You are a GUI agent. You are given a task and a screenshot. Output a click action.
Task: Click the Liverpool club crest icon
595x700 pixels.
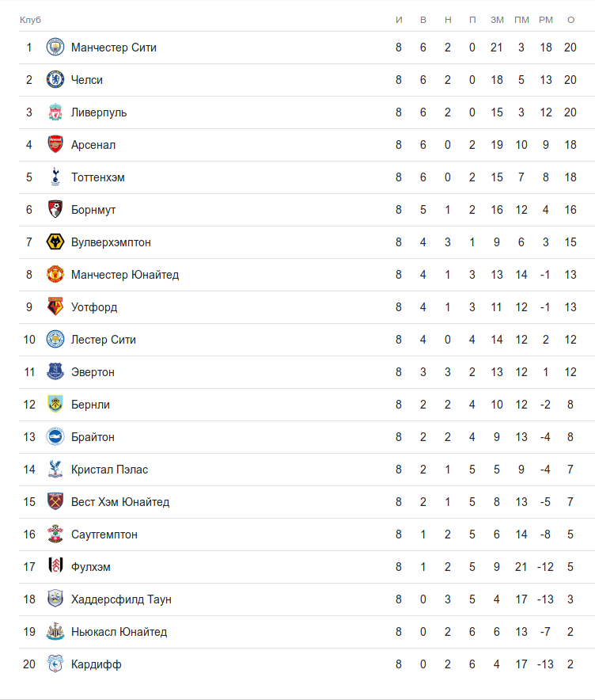[x=55, y=112]
